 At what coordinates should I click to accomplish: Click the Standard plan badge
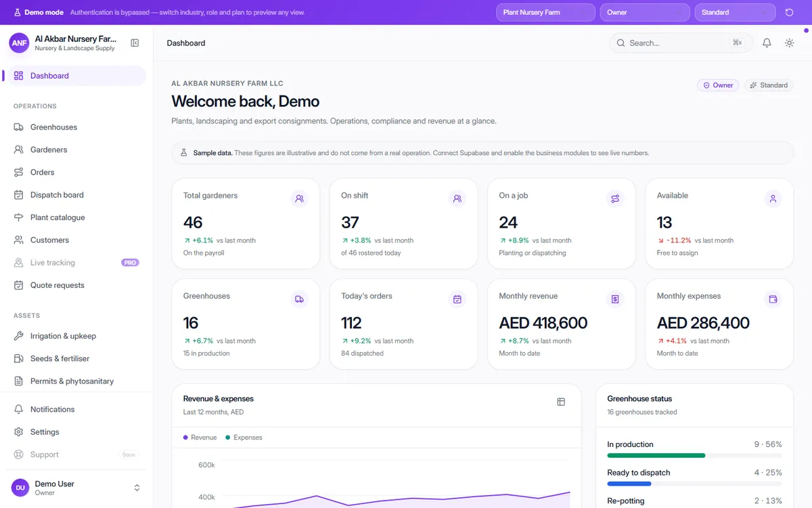769,85
